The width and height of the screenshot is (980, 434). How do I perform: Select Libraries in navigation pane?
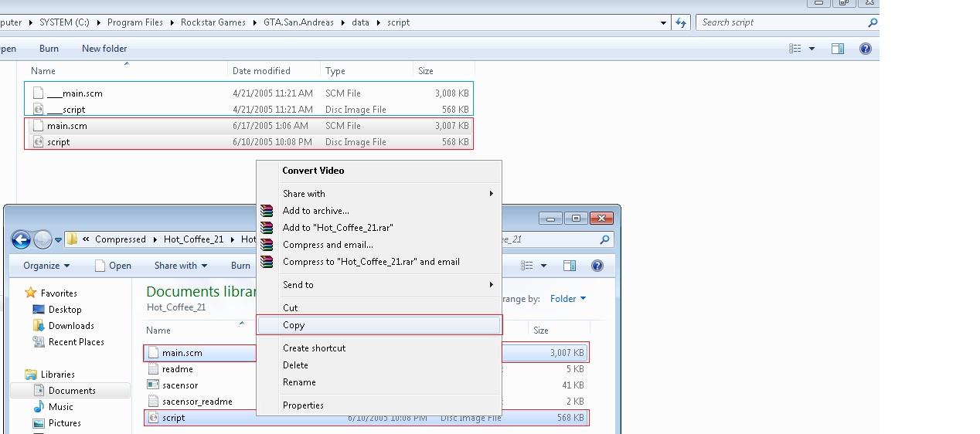click(57, 375)
